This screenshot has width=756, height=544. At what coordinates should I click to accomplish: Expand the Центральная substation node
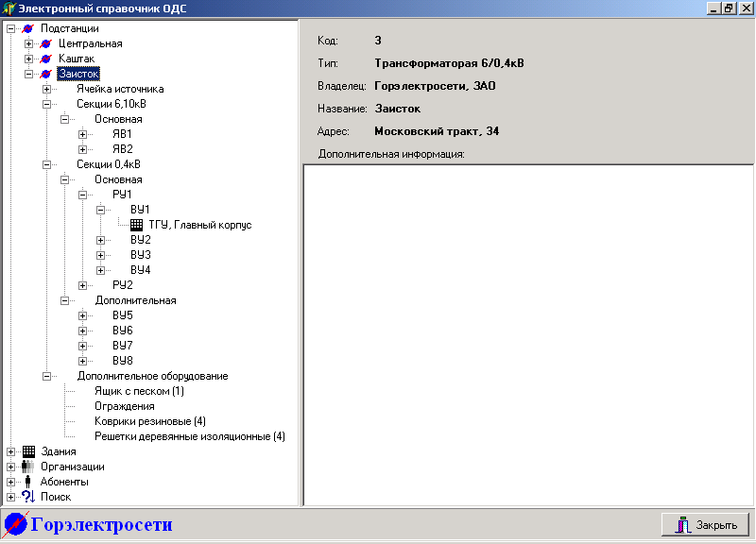[x=29, y=43]
